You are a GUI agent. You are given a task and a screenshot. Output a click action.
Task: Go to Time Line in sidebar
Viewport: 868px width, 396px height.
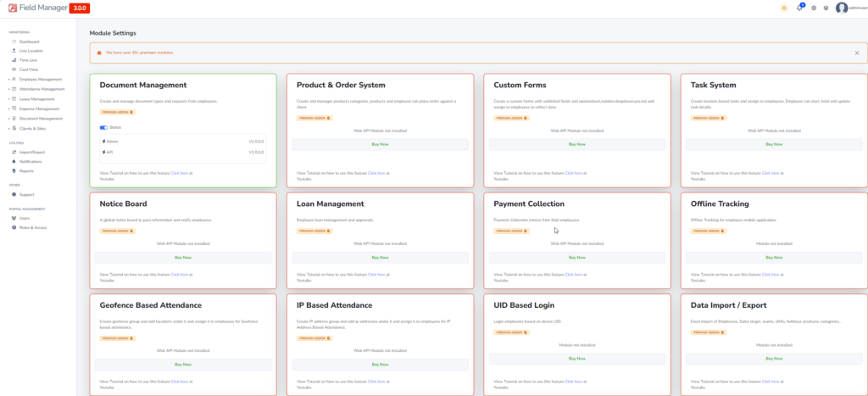(28, 60)
